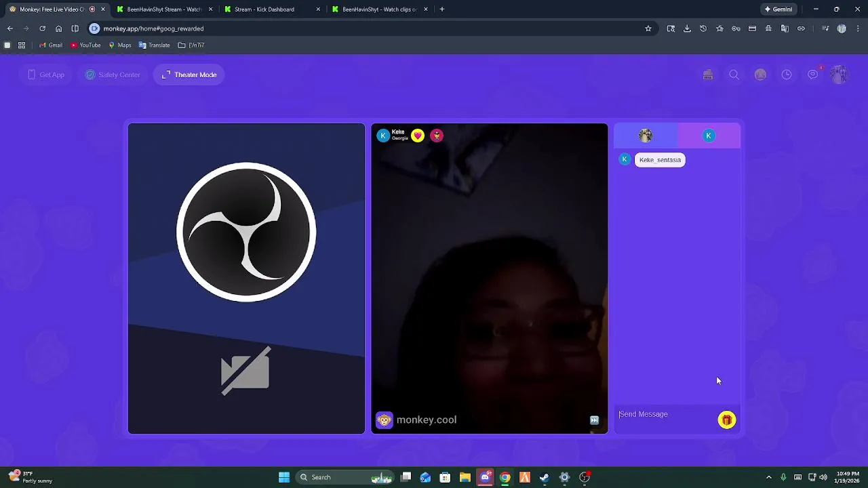The image size is (868, 488).
Task: Open Steam from the taskbar
Action: pos(545,477)
